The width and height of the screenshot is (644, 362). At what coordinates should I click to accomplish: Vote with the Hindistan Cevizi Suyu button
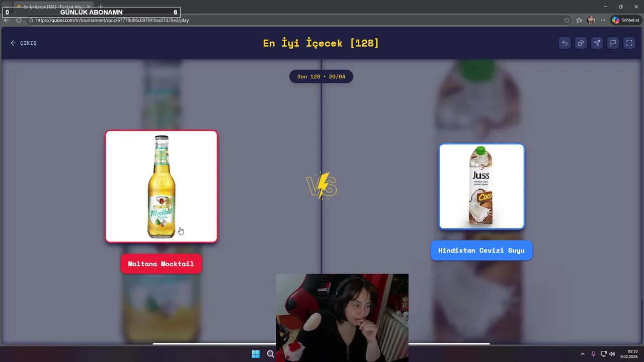click(481, 250)
